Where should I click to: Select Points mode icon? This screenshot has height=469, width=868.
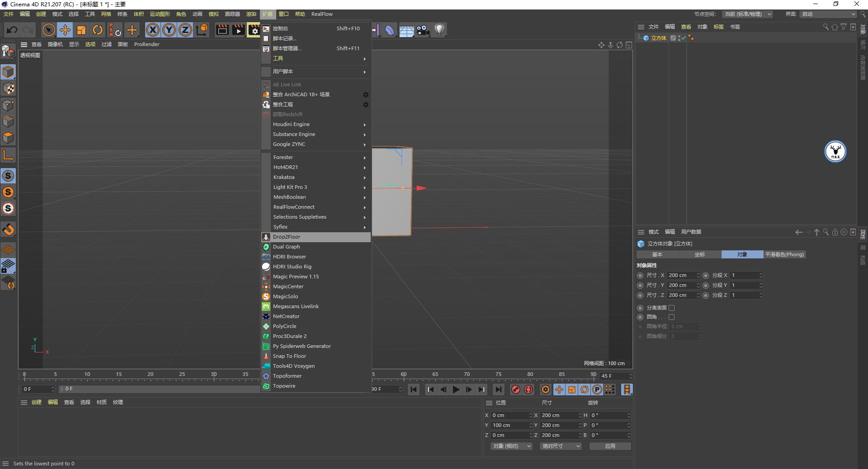(x=8, y=105)
